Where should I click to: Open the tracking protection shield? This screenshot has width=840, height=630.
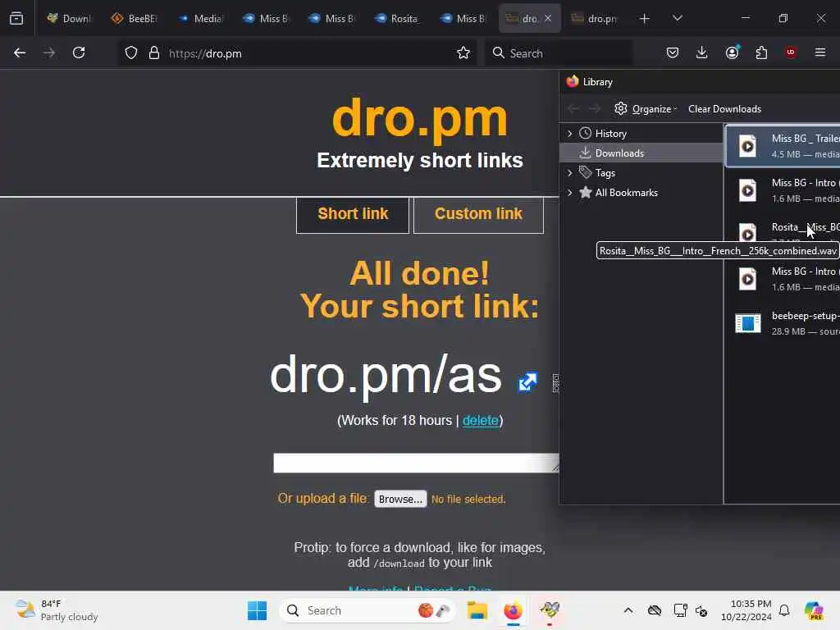coord(131,53)
